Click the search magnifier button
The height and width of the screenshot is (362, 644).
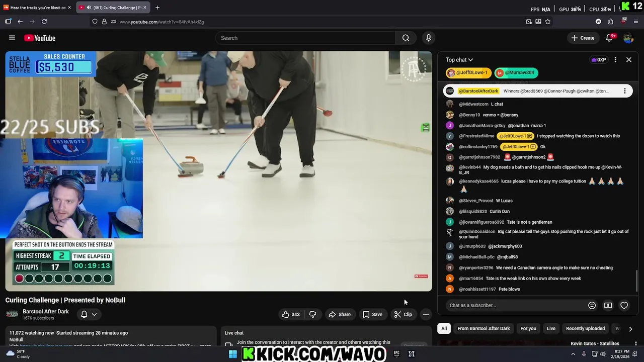[x=406, y=38]
